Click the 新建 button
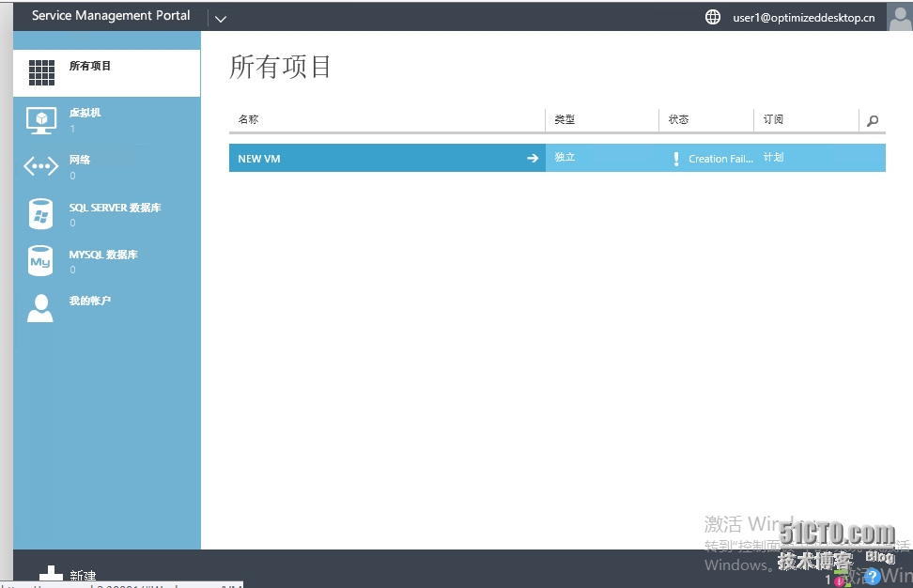Image resolution: width=913 pixels, height=588 pixels. tap(68, 574)
